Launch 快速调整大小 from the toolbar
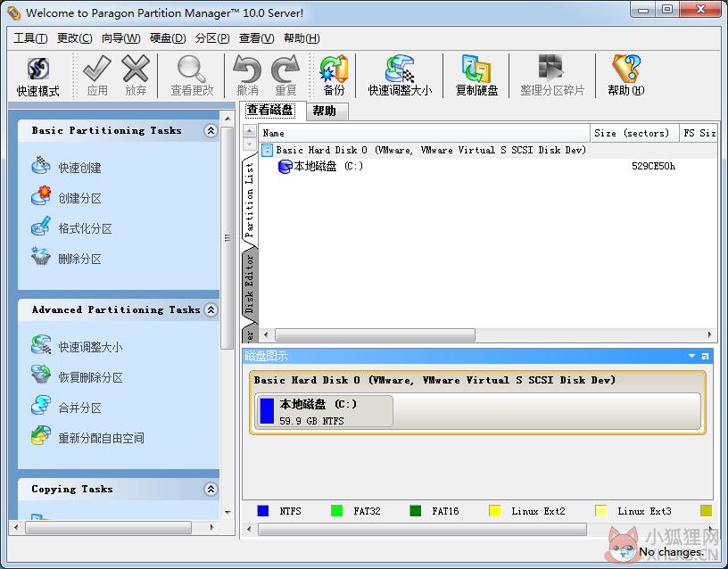 click(x=400, y=76)
